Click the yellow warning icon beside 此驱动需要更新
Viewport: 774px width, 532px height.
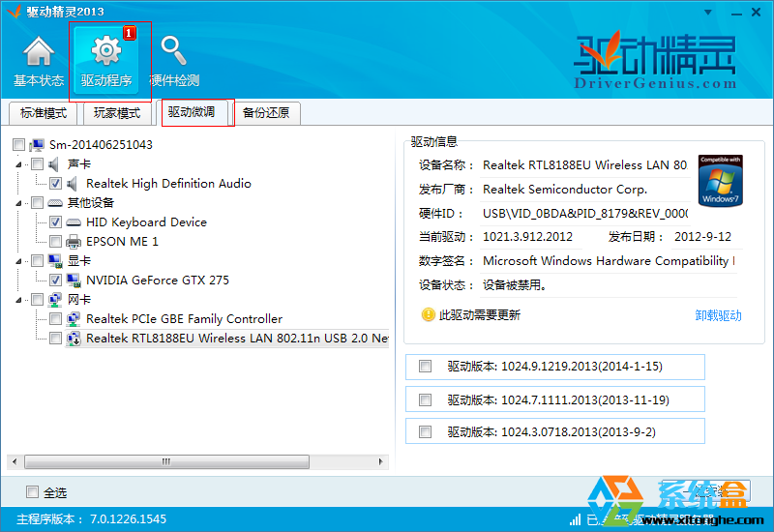point(428,314)
